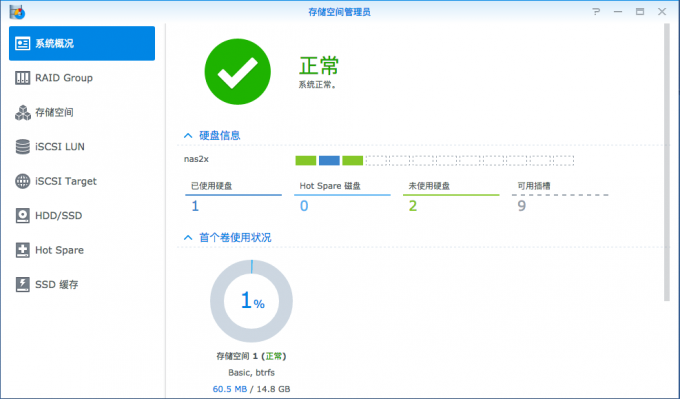Click the RAID Group sidebar icon
This screenshot has height=399, width=680.
[23, 78]
